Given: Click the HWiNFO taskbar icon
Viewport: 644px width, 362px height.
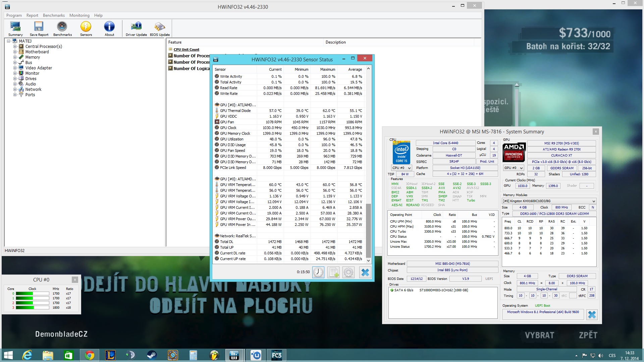Looking at the screenshot, I should click(x=234, y=355).
